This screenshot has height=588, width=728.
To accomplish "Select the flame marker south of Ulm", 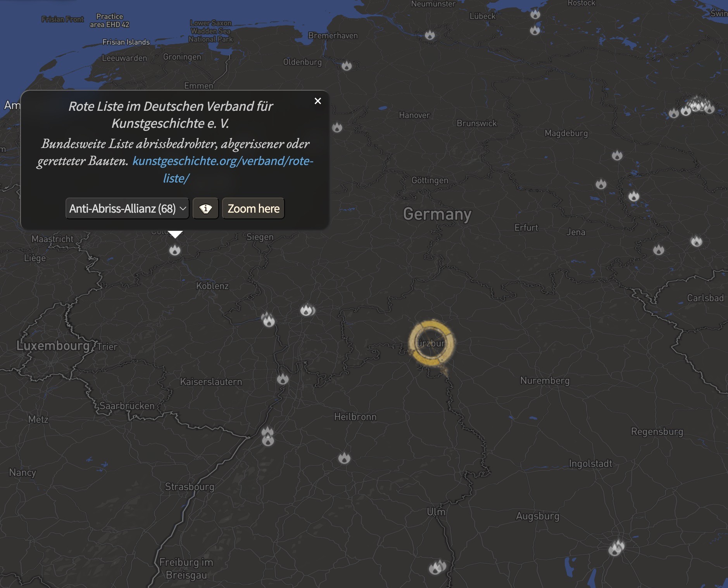I will 437,567.
